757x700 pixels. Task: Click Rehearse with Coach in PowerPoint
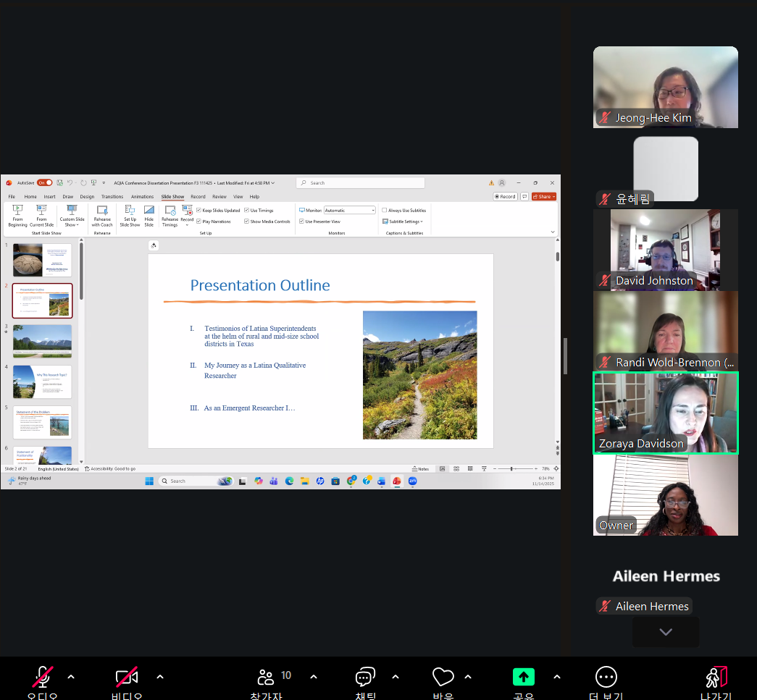pyautogui.click(x=102, y=216)
